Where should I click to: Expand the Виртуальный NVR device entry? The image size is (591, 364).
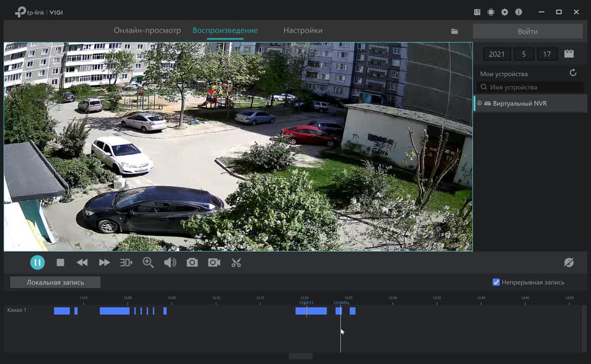[x=479, y=104]
